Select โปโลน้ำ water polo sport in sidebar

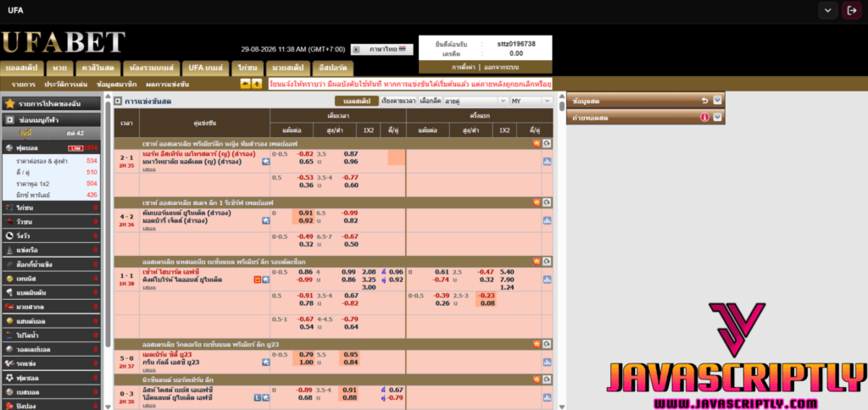52,335
